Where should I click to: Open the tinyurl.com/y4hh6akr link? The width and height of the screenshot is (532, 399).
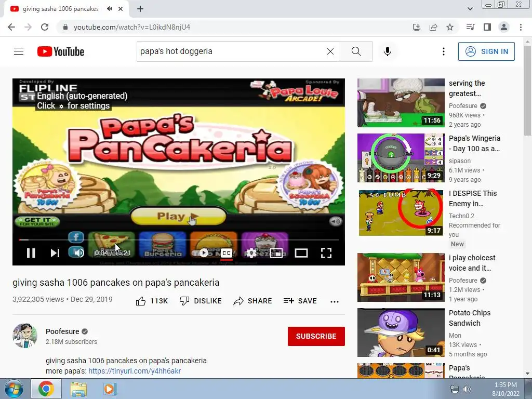click(x=135, y=371)
